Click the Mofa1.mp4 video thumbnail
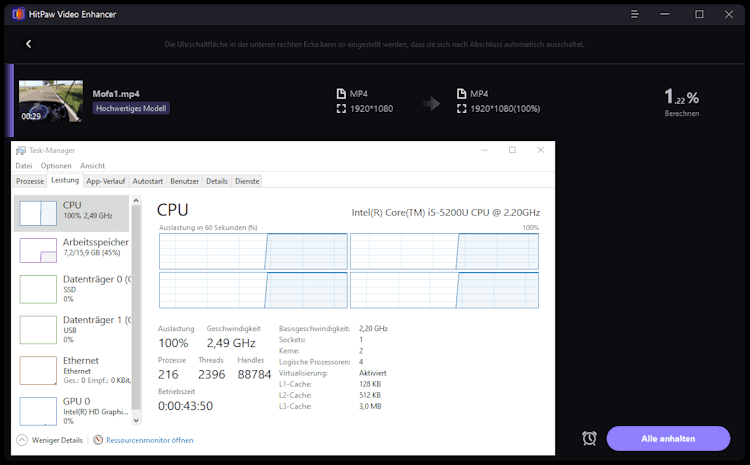750x465 pixels. (51, 101)
